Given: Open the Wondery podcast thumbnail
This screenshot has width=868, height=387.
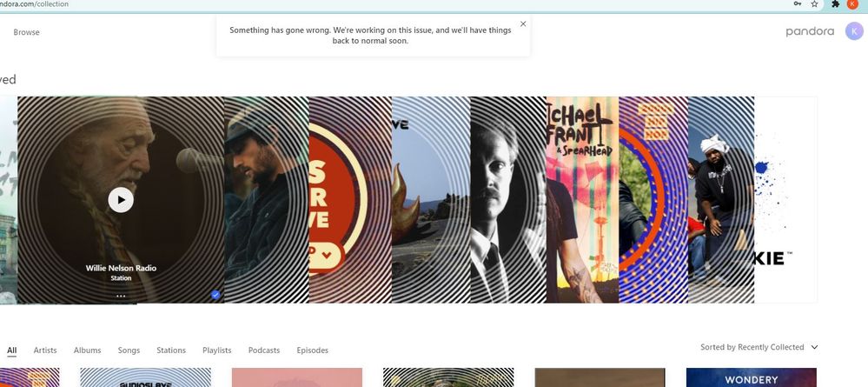Looking at the screenshot, I should 751,378.
